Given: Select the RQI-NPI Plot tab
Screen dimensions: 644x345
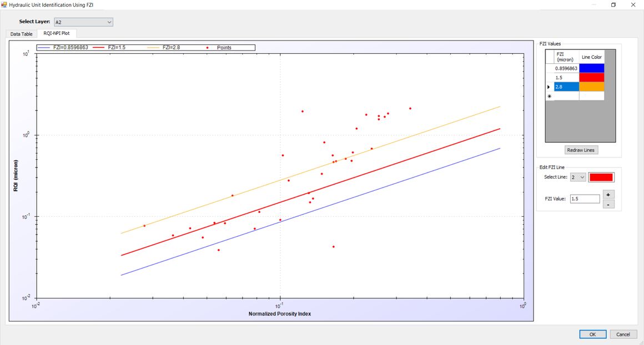Looking at the screenshot, I should tap(57, 34).
